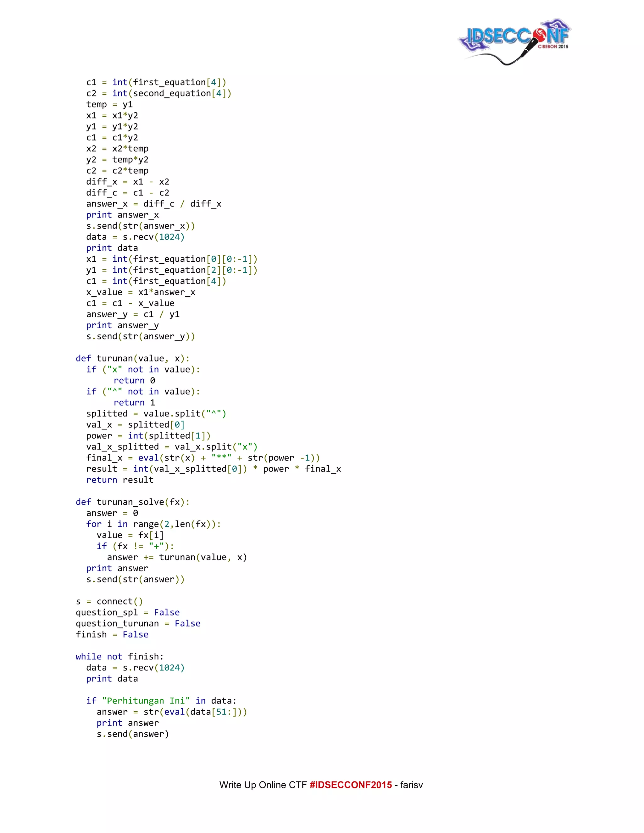
Task: Click the line 's.send(str(answer_x))'
Action: point(141,226)
